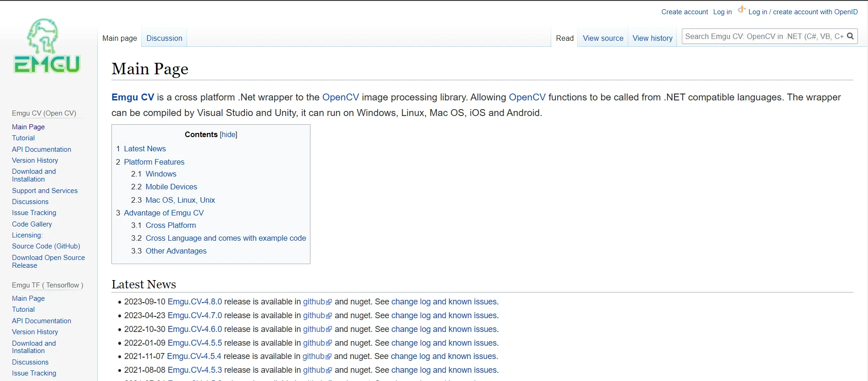Hide the Contents table

pyautogui.click(x=228, y=134)
